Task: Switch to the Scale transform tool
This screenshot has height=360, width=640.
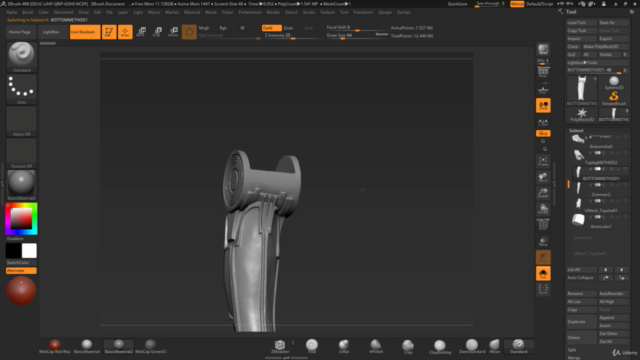Action: (157, 32)
